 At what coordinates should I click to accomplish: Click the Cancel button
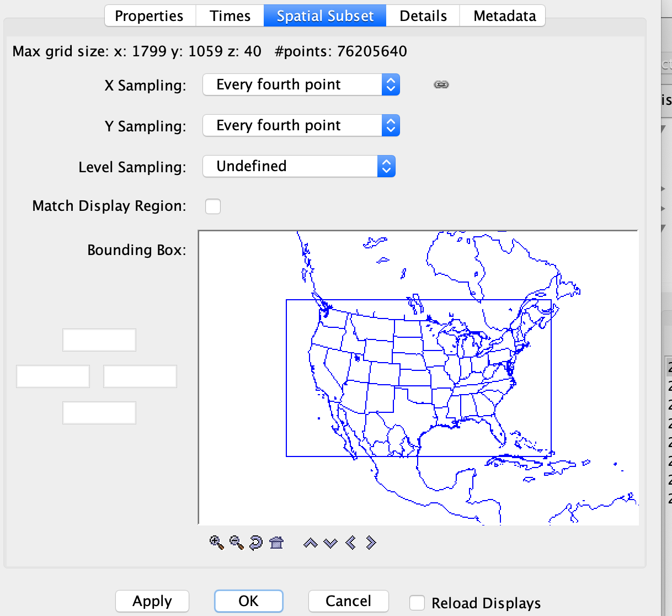coord(348,601)
